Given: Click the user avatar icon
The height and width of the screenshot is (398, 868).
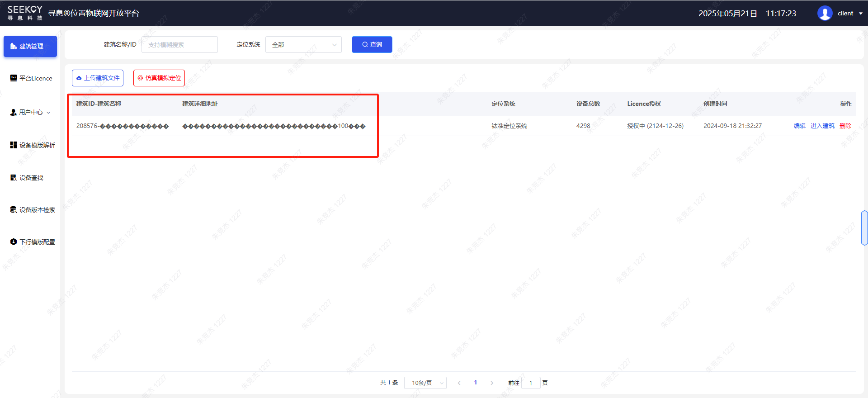Looking at the screenshot, I should click(825, 13).
